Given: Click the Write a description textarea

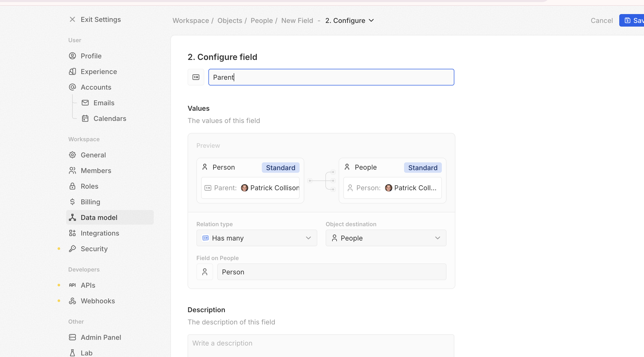Looking at the screenshot, I should tap(321, 346).
